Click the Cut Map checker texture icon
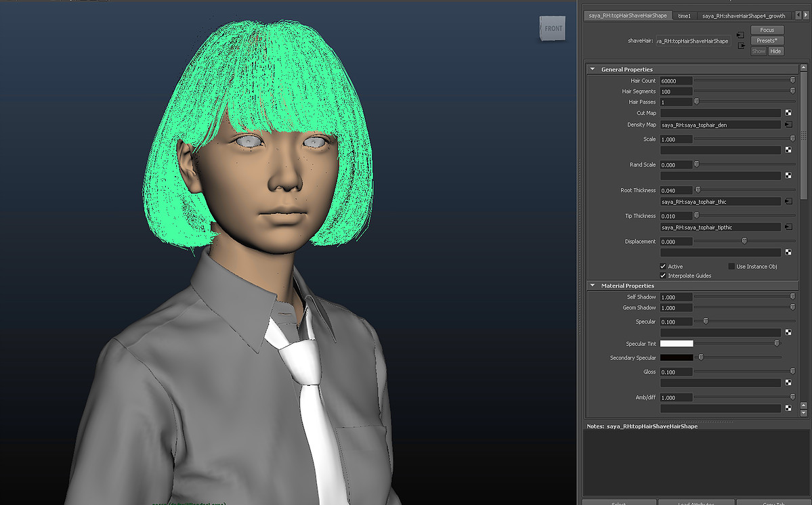Image resolution: width=812 pixels, height=505 pixels. pos(788,113)
